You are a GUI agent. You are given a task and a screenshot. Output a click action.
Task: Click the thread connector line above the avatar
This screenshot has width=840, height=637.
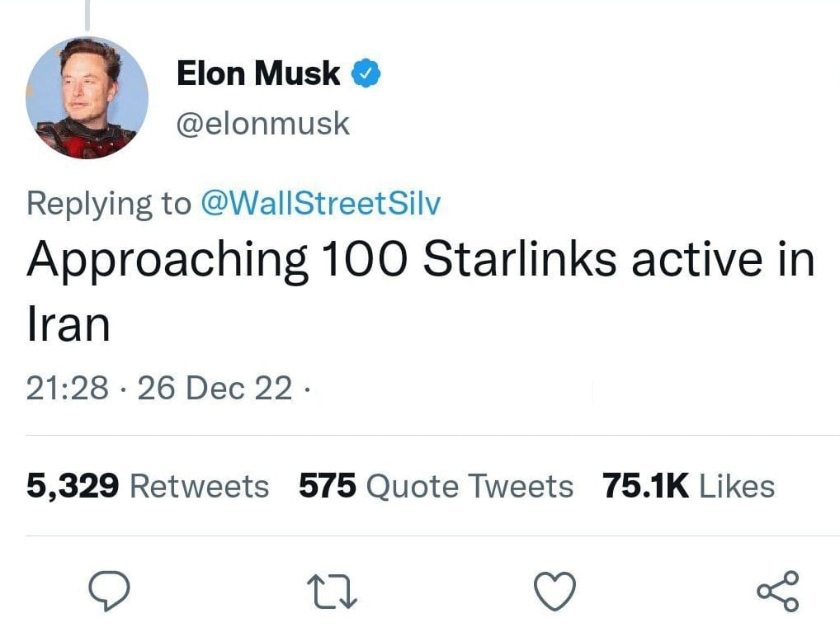click(87, 17)
